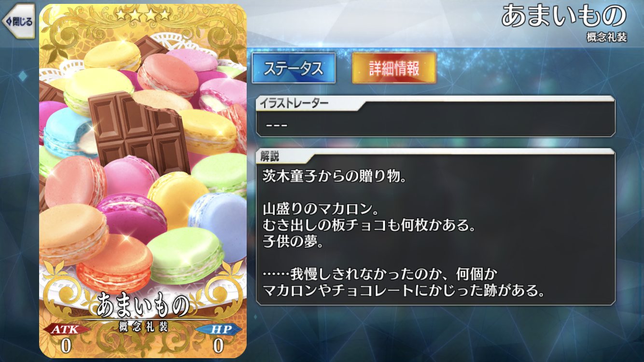Viewport: 644px width, 362px height.
Task: Click the あまいもの title on card bottom
Action: 143,304
